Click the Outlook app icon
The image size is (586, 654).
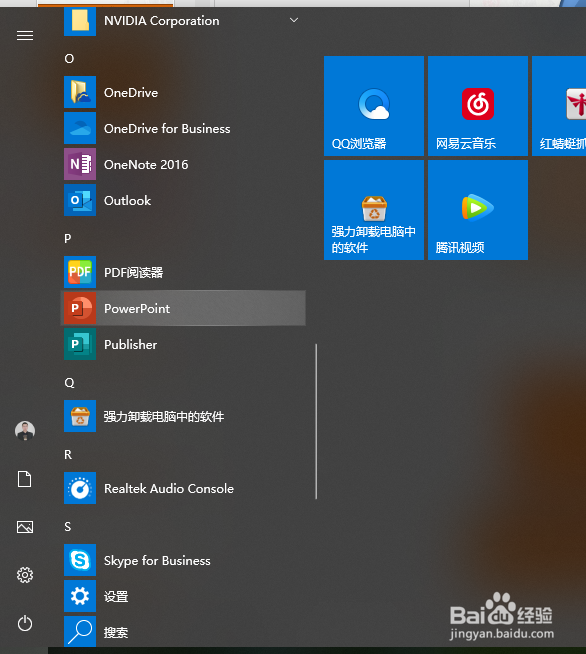[80, 200]
